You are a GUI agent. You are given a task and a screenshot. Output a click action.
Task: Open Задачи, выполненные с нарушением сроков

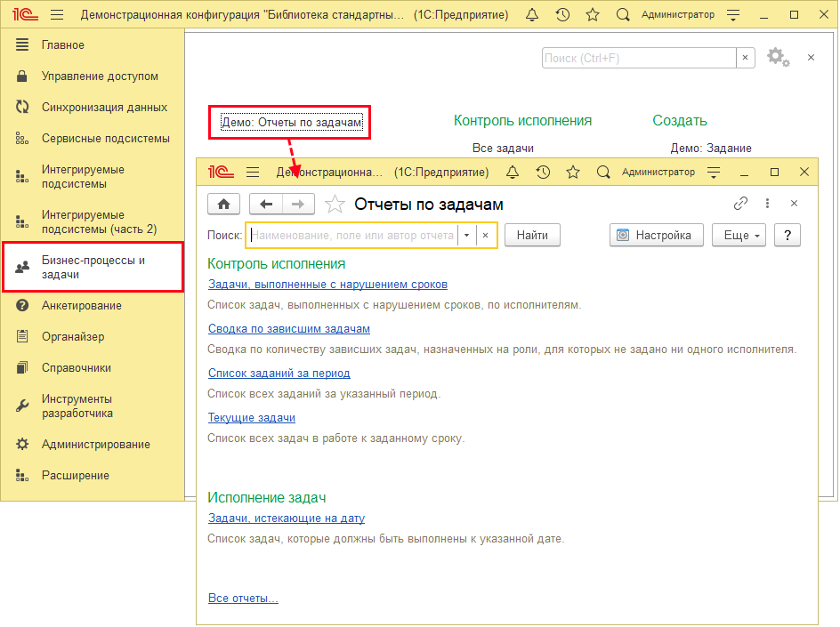click(327, 285)
